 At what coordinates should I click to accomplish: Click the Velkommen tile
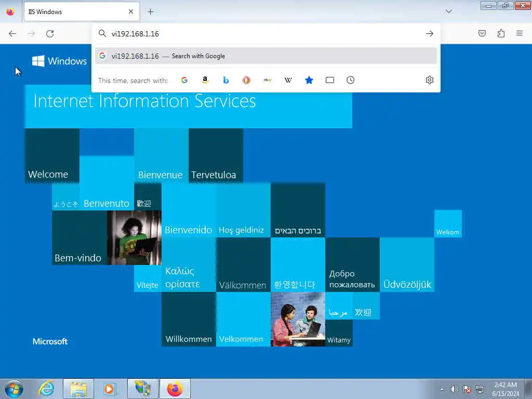pos(243,320)
